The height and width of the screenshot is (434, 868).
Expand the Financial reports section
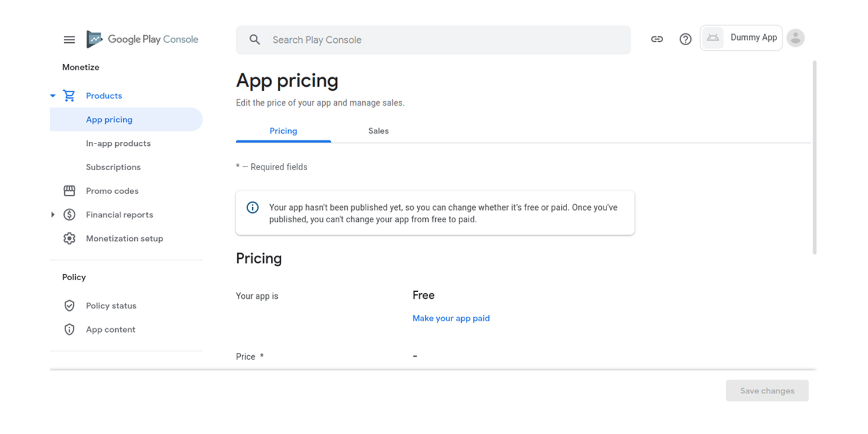pos(53,214)
